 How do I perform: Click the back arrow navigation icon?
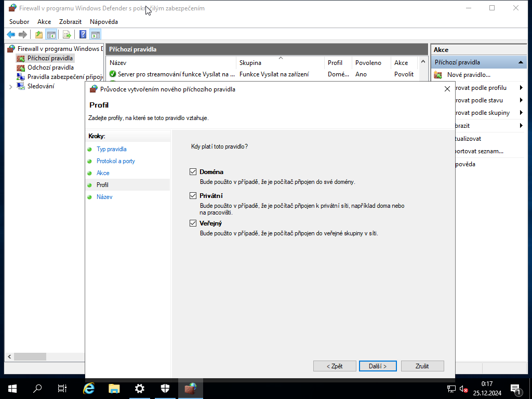[11, 34]
